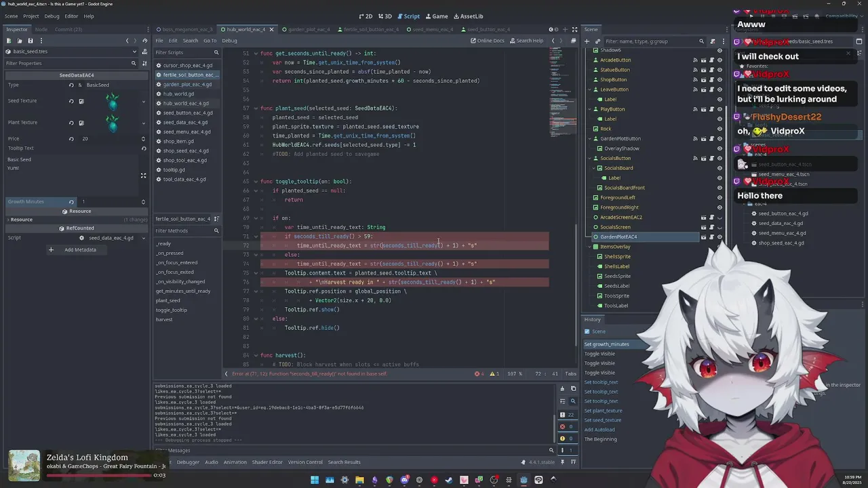868x488 pixels.
Task: Add a new node in the Scene dock
Action: click(587, 41)
